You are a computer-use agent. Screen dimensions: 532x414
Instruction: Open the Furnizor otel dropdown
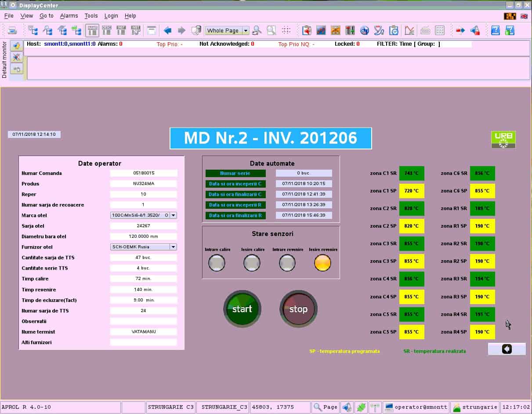[x=173, y=247]
